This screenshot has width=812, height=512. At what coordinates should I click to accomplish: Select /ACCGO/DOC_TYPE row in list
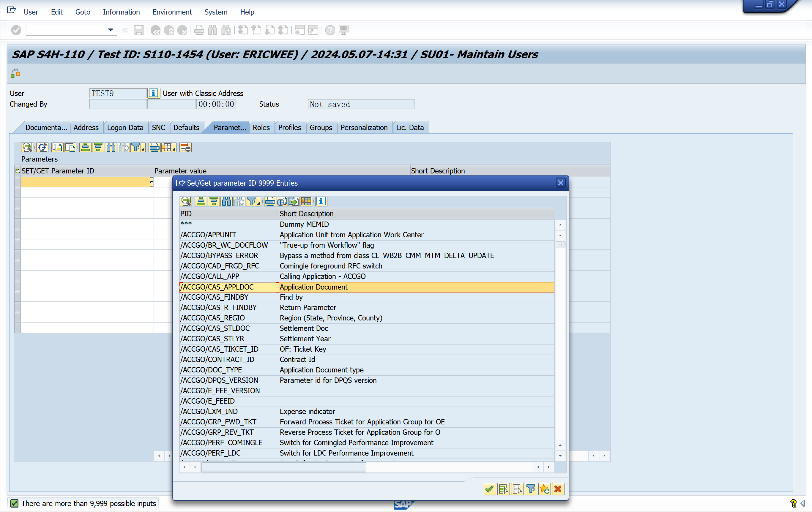click(211, 370)
